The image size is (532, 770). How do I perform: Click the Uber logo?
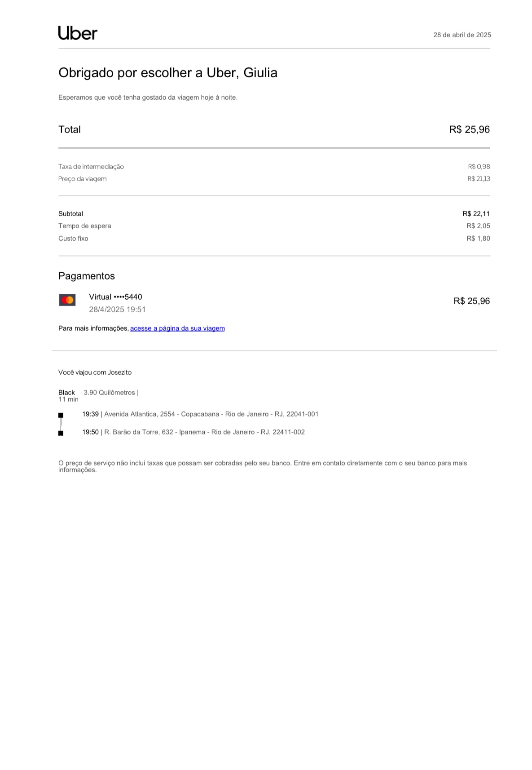click(x=78, y=33)
